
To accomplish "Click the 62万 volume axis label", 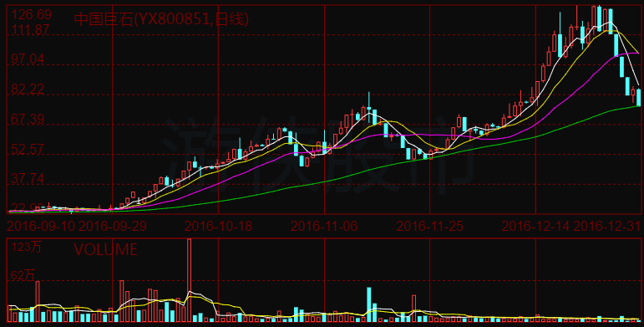I will 23,275.
